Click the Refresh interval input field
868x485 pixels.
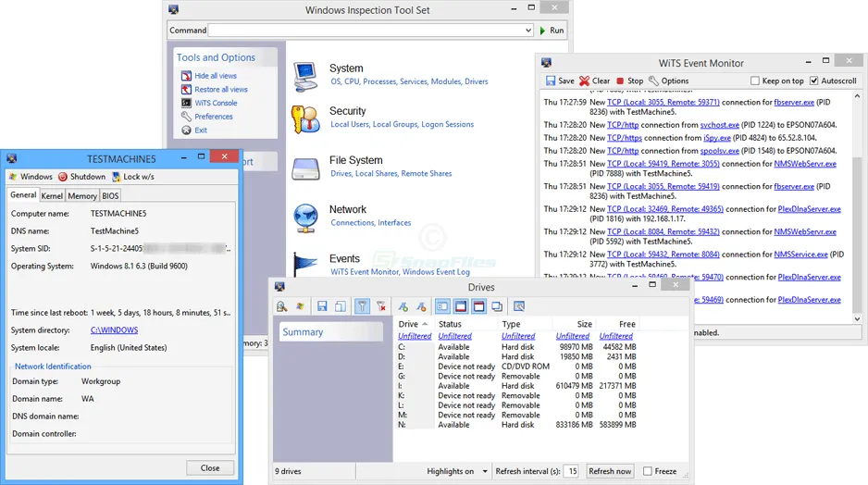[571, 471]
